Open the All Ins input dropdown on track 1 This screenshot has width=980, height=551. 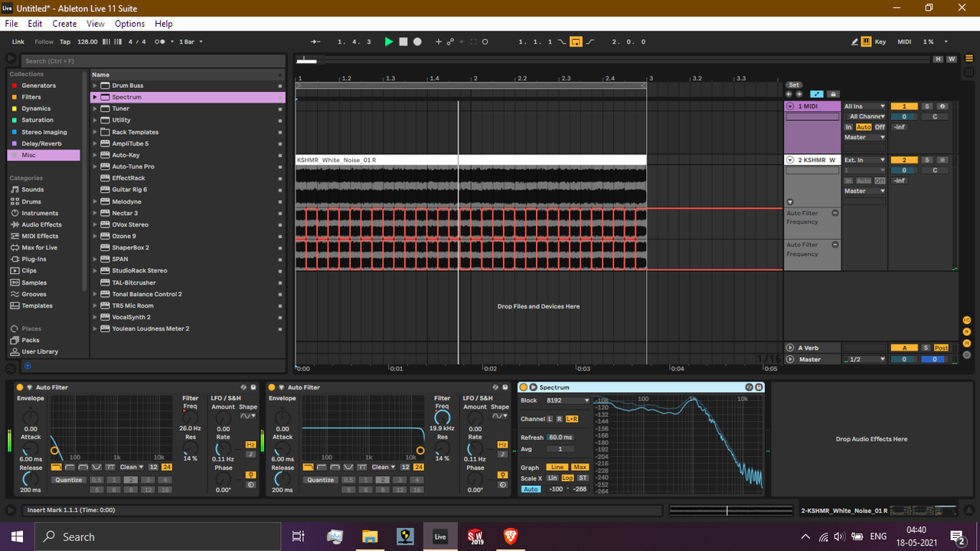click(864, 106)
